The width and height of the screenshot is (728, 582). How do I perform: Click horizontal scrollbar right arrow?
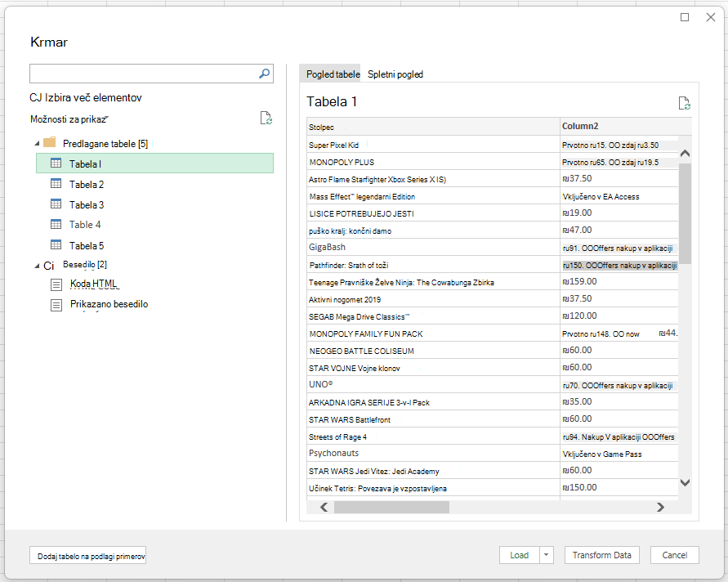660,508
